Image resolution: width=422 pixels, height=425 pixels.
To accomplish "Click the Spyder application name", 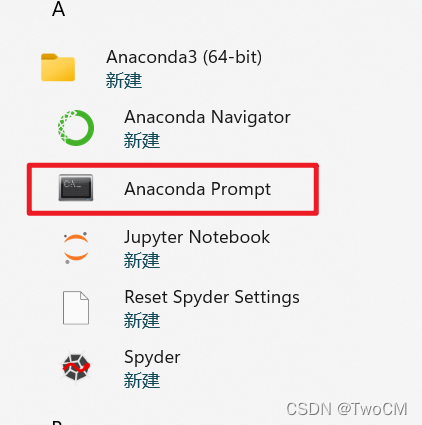I will [x=152, y=358].
